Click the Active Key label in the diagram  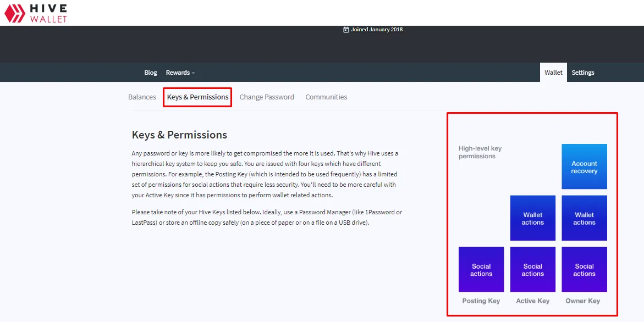click(533, 301)
